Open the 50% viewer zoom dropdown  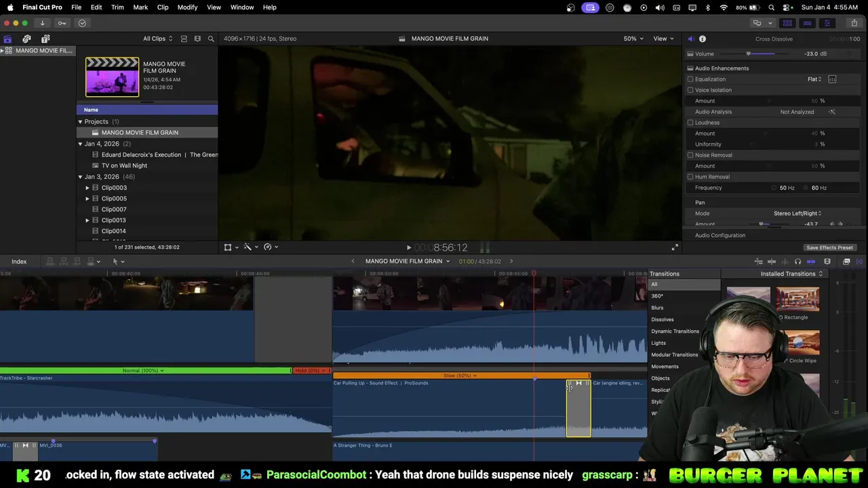tap(634, 39)
